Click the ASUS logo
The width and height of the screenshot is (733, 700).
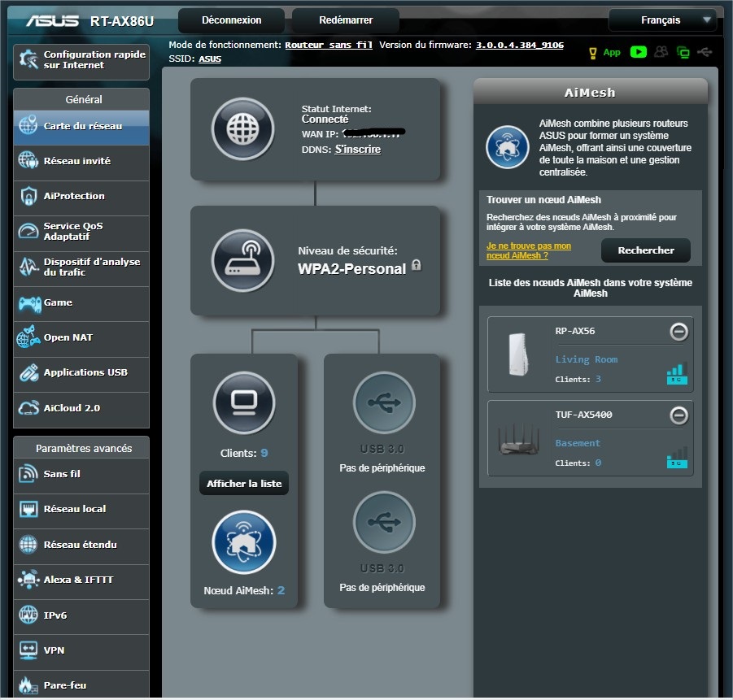coord(52,20)
